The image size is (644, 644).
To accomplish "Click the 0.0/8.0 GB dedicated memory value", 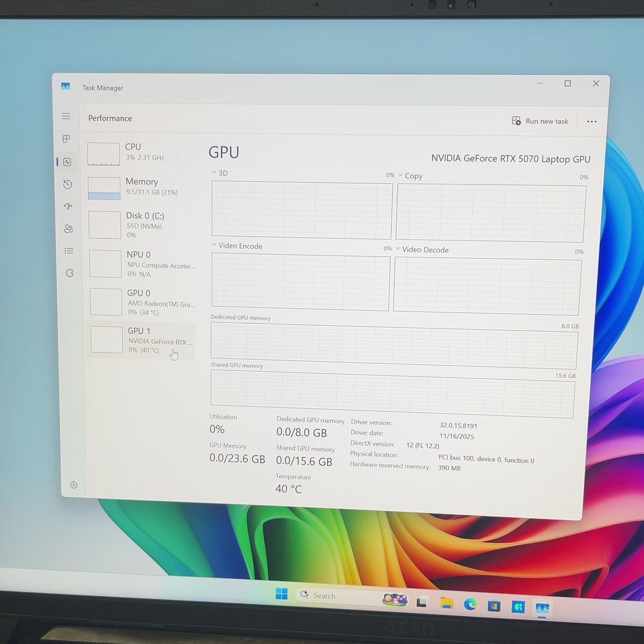I will (302, 433).
